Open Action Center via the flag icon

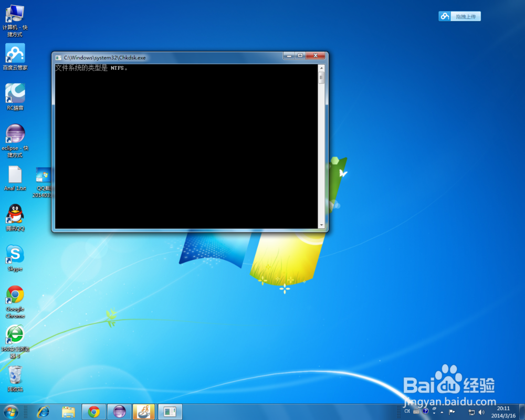(451, 412)
